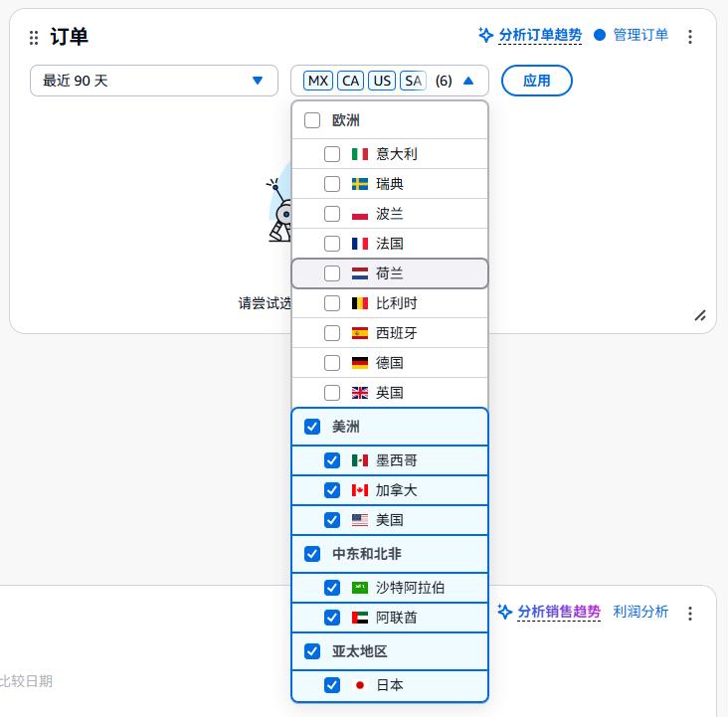Image resolution: width=728 pixels, height=717 pixels.
Task: Open the 管理订单 link
Action: pos(640,35)
